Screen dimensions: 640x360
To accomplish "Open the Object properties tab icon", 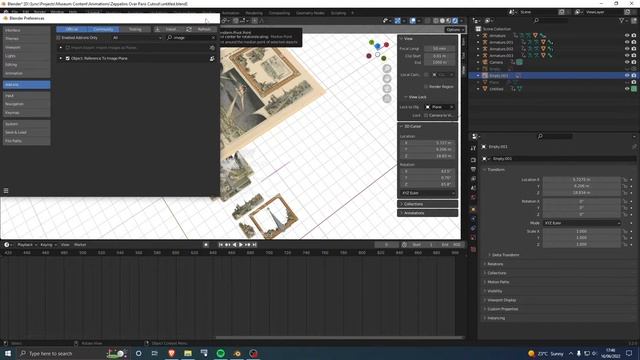I will tap(473, 209).
